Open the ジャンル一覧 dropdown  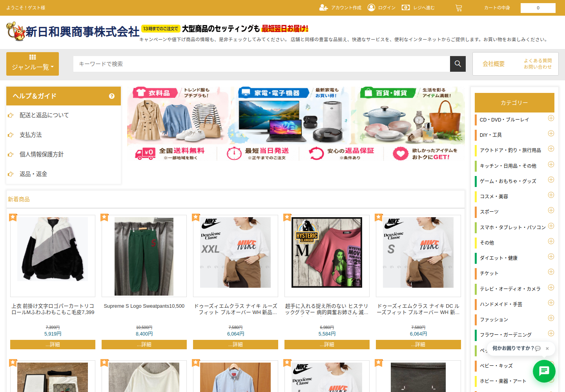click(33, 64)
